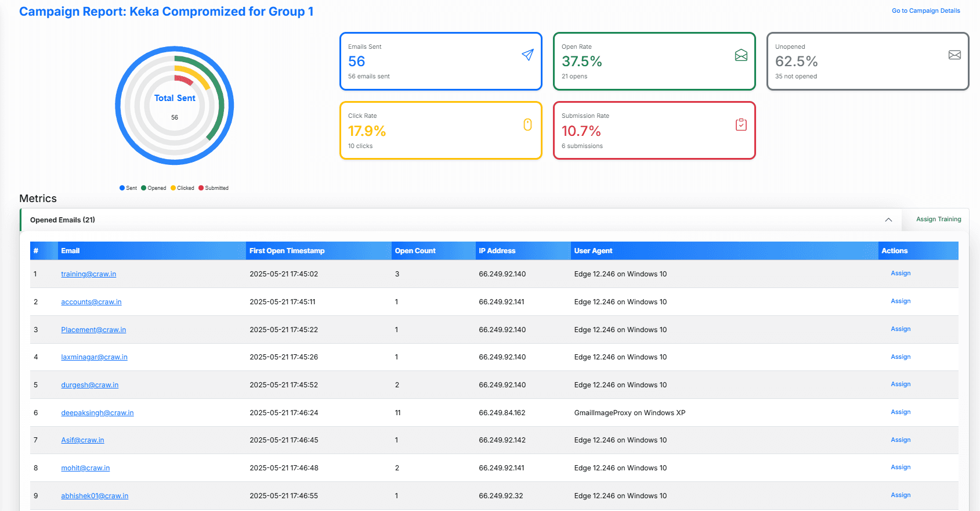The height and width of the screenshot is (511, 980).
Task: Open the Go to Campaign Details link
Action: (x=925, y=10)
